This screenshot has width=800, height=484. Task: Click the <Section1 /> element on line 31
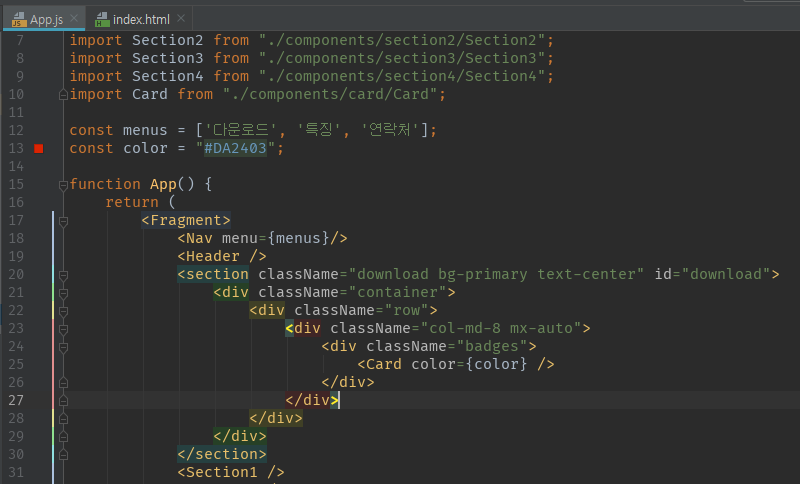point(231,472)
